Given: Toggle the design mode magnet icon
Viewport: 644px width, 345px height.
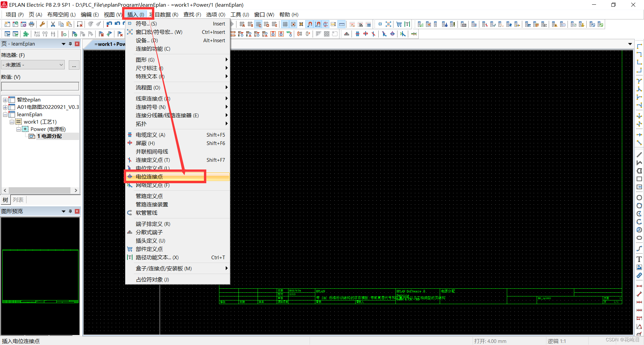Looking at the screenshot, I should click(318, 24).
